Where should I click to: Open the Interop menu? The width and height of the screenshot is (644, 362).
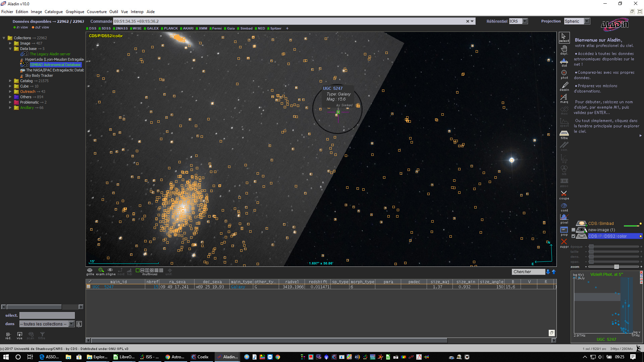tap(137, 12)
